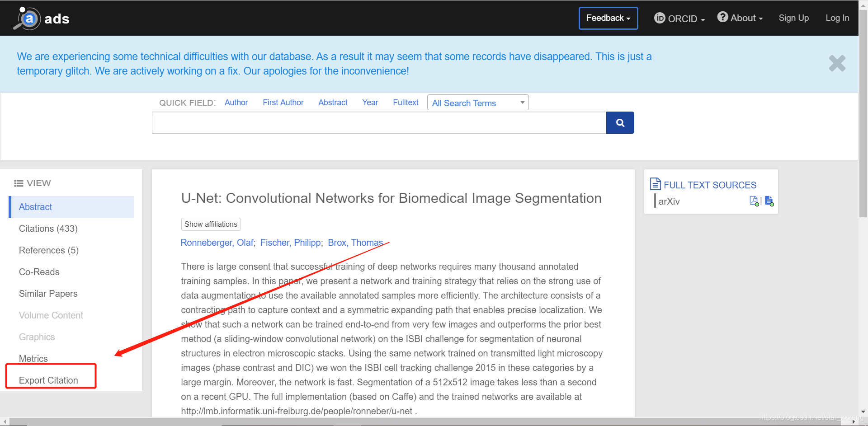Insert Year quick field
Viewport: 868px width, 426px height.
[x=370, y=103]
